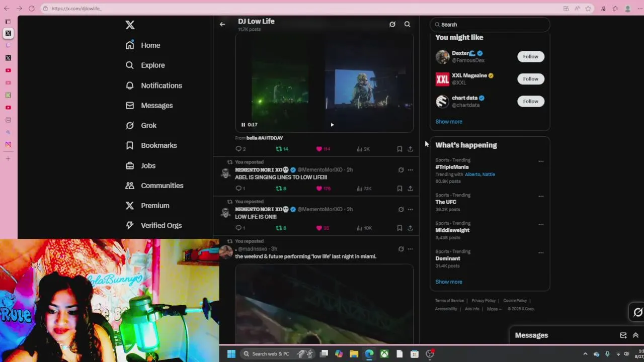This screenshot has height=362, width=644.
Task: Repost the bella #AHTDDAY video post
Action: [x=279, y=149]
